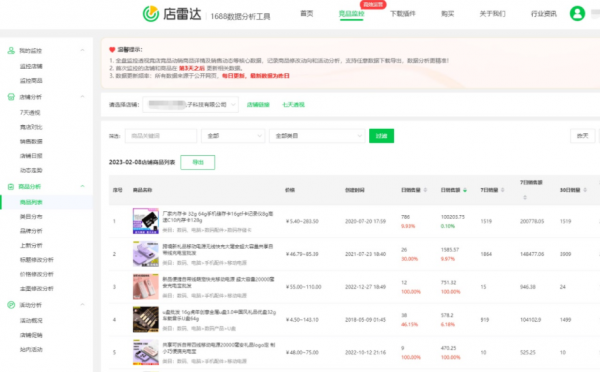600x372 pixels.
Task: Sort by 7日销售额 column arrows
Action: [x=525, y=197]
